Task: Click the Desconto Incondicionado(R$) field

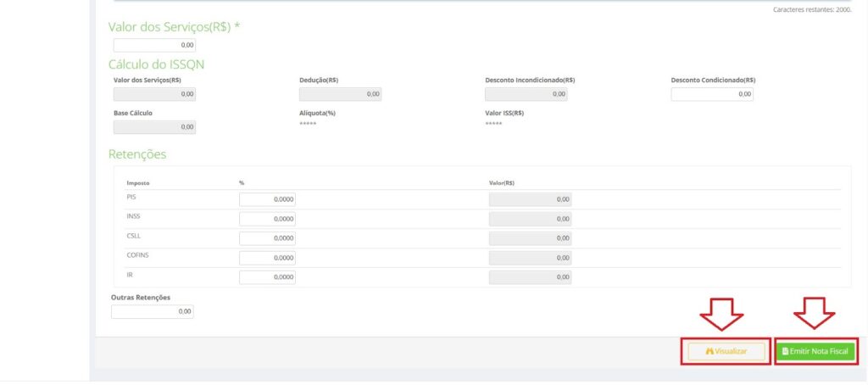Action: click(526, 94)
